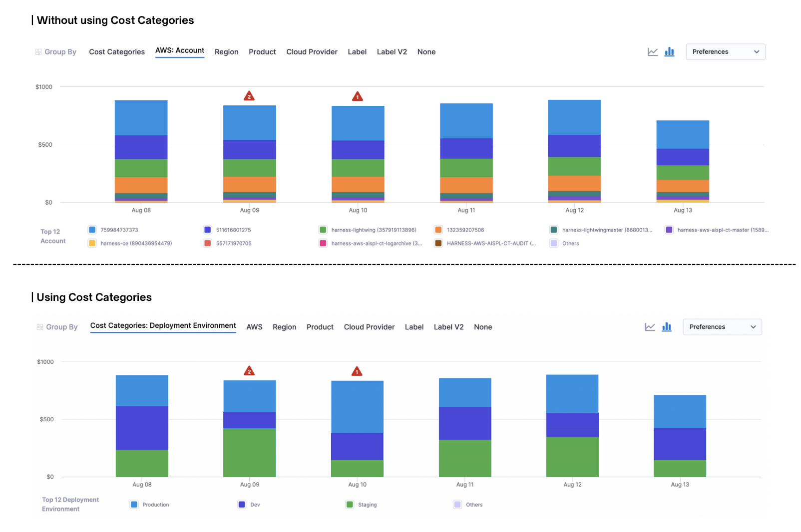The width and height of the screenshot is (801, 532).
Task: Switch bottom chart to line chart view
Action: pos(650,327)
